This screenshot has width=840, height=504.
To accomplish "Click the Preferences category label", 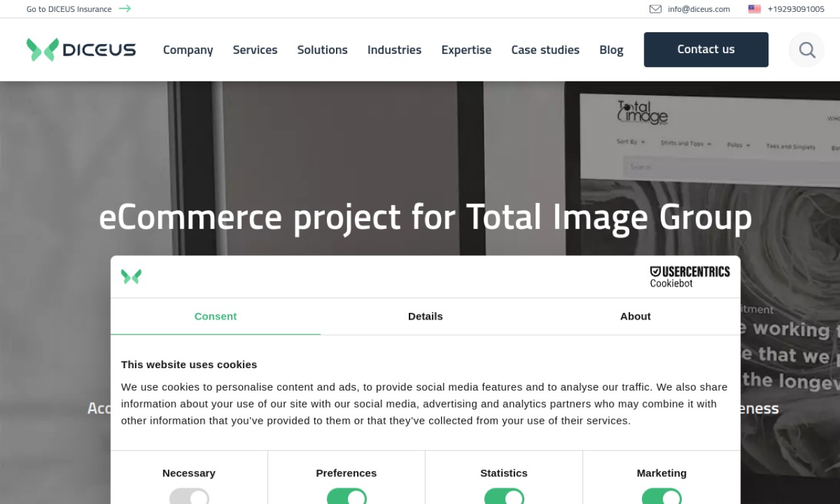I will tap(346, 473).
